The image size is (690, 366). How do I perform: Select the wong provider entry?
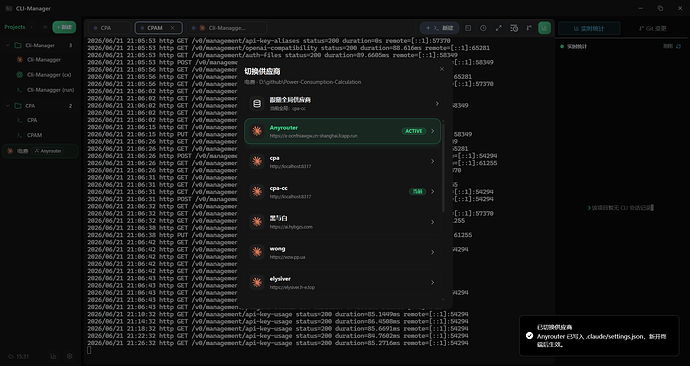pos(342,253)
